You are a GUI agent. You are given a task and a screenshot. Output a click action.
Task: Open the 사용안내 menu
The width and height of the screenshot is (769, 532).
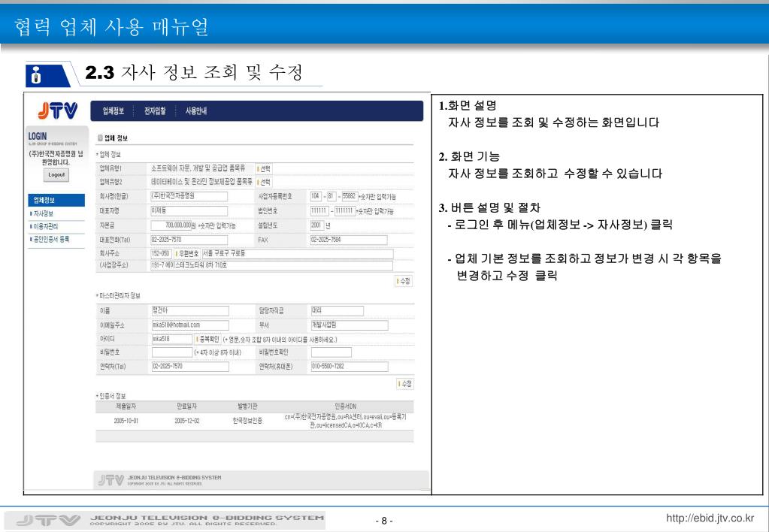(x=196, y=111)
